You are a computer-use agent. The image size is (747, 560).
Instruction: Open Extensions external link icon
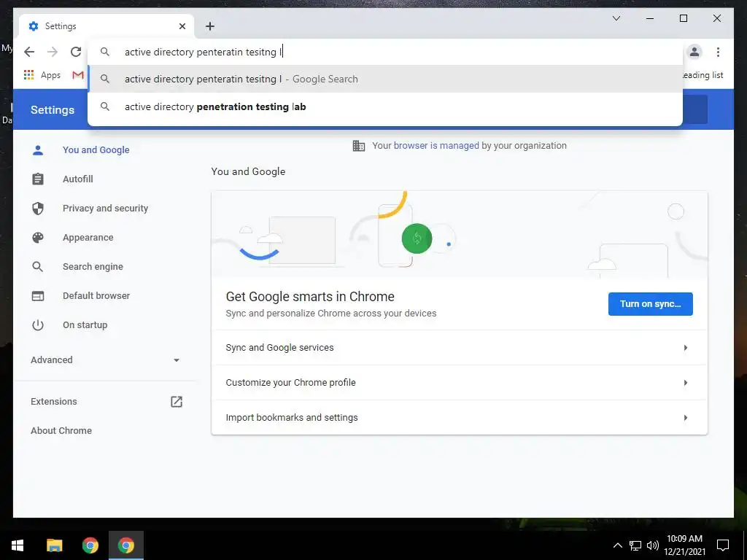coord(177,402)
